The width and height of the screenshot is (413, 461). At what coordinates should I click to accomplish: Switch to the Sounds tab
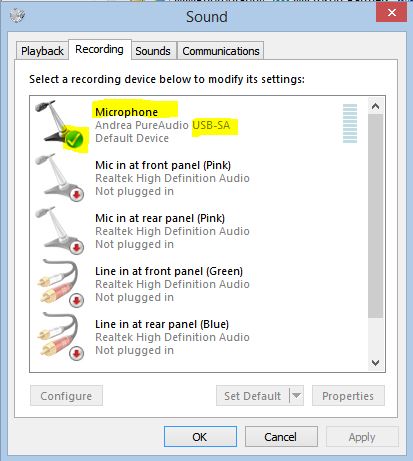(153, 51)
